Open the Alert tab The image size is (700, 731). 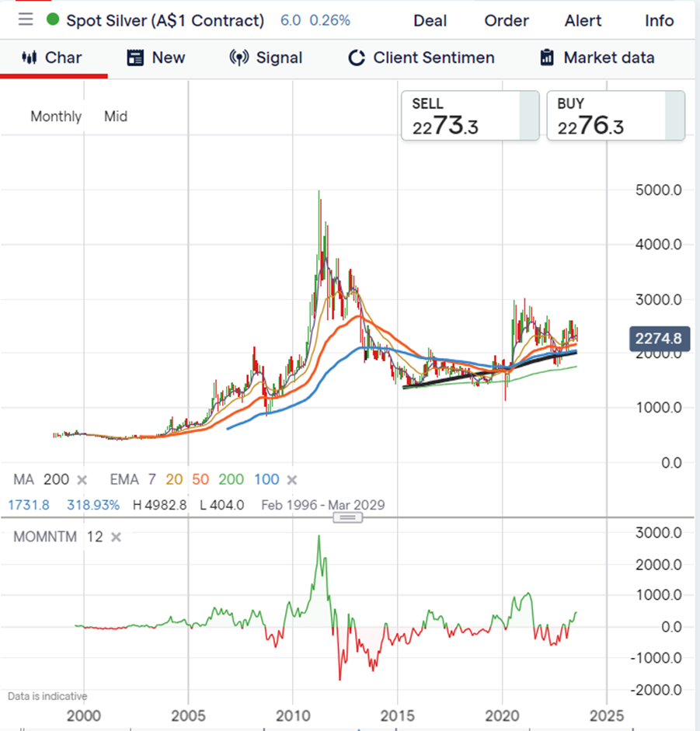pos(583,20)
